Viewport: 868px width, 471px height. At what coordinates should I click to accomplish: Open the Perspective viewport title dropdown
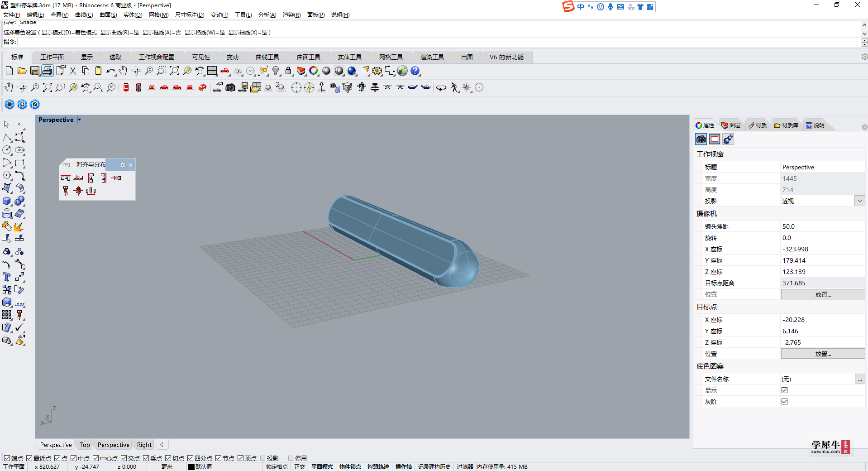pos(79,120)
